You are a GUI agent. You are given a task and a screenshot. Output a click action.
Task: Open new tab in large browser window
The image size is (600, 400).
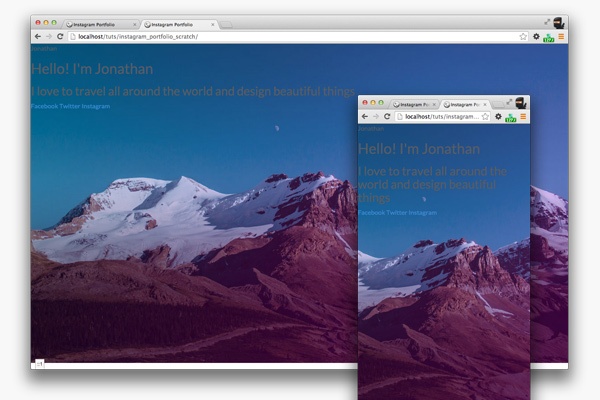(226, 25)
